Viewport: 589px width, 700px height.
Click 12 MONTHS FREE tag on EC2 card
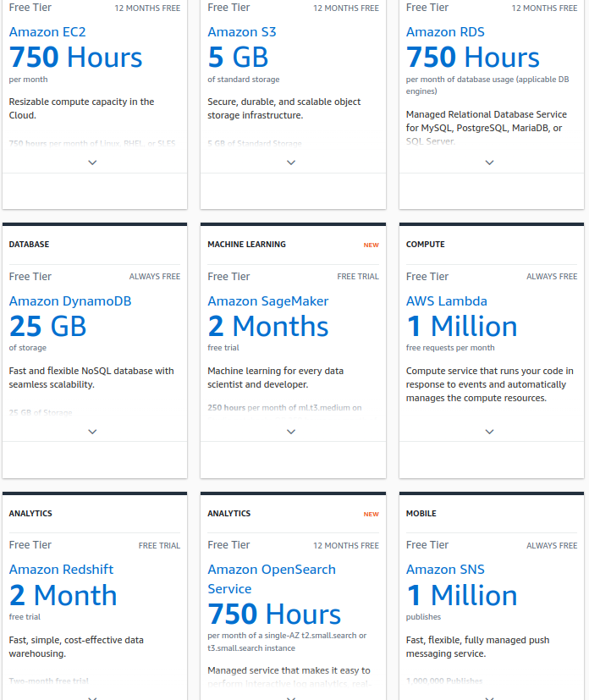pyautogui.click(x=148, y=8)
